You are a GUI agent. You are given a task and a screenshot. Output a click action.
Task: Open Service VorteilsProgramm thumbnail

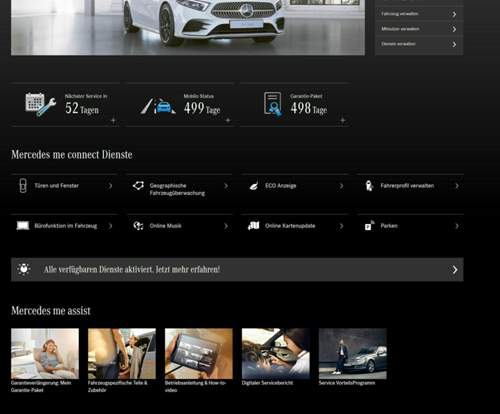353,353
